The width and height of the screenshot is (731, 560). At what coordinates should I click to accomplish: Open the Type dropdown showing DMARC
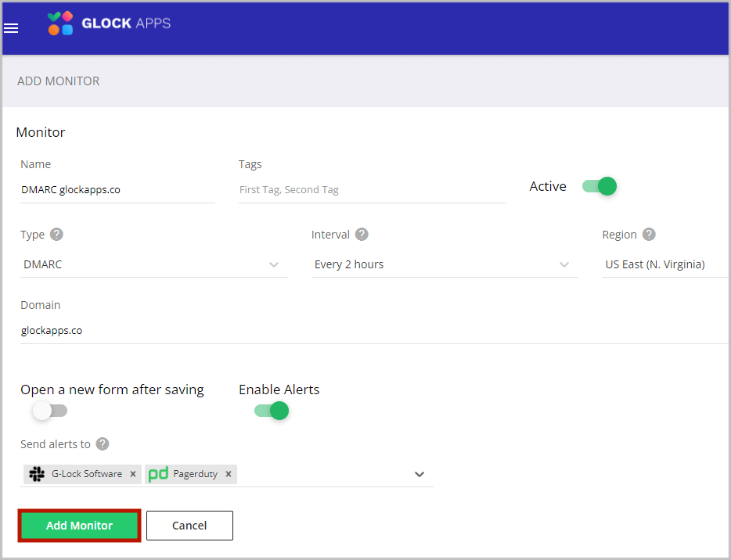[x=154, y=264]
